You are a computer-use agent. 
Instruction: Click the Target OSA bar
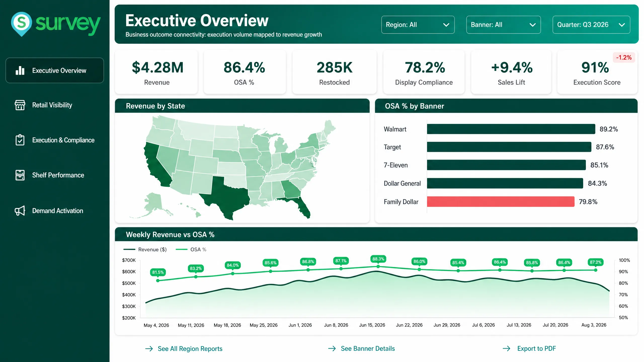point(509,147)
